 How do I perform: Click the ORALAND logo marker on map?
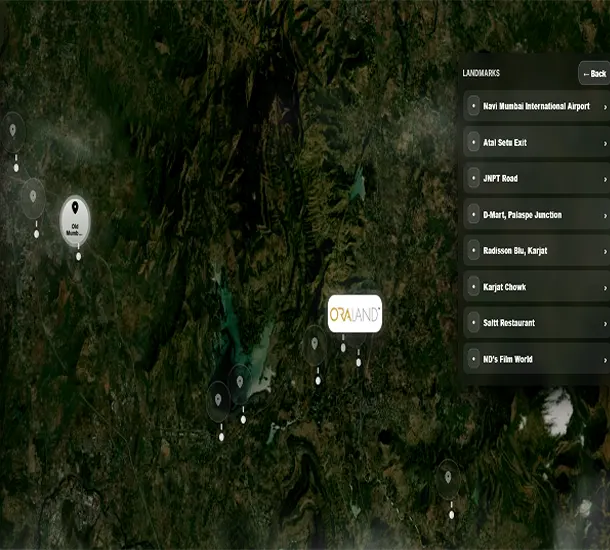point(355,314)
